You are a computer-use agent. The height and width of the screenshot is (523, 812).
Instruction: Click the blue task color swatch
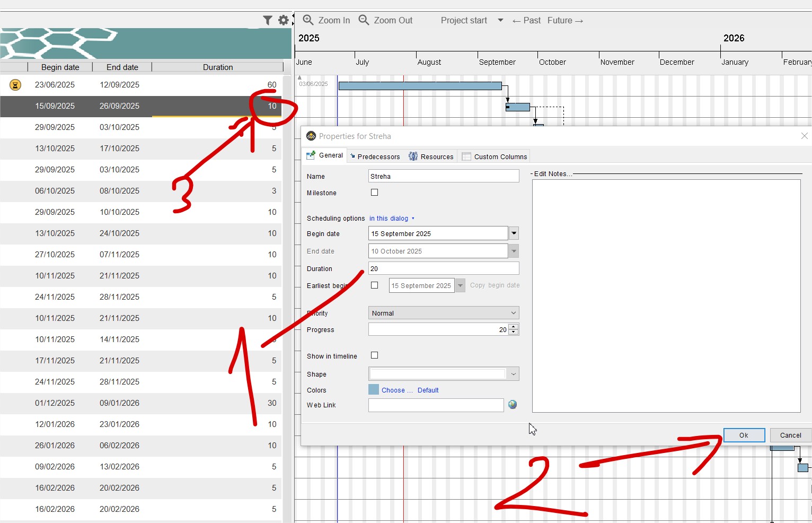point(374,390)
